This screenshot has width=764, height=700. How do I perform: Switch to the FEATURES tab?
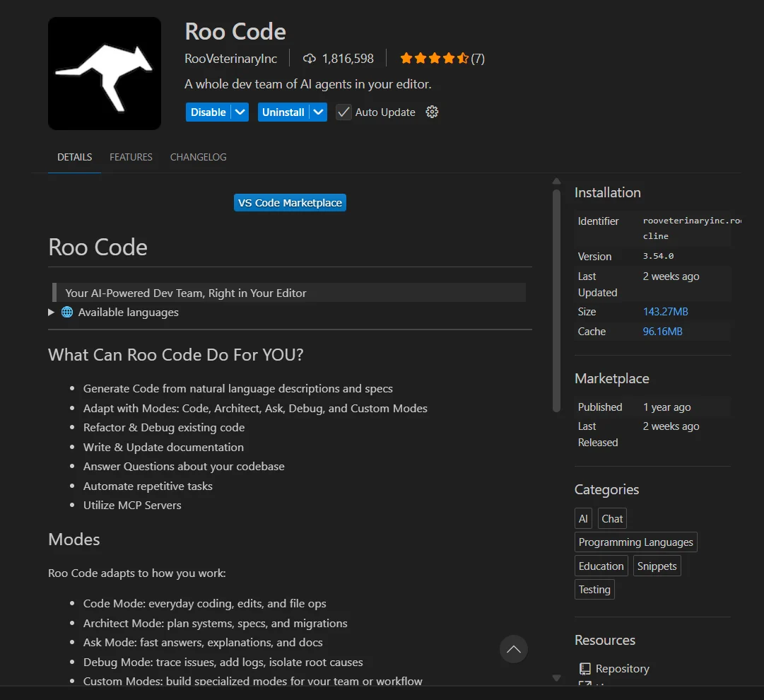pyautogui.click(x=131, y=157)
